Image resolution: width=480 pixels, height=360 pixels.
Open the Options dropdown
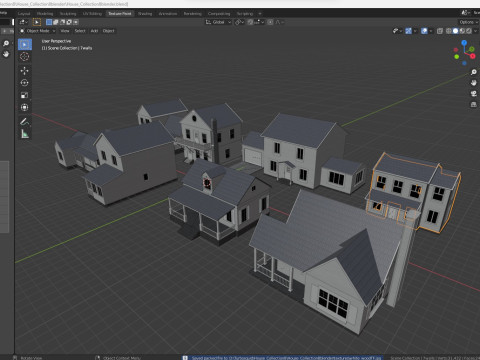pyautogui.click(x=468, y=22)
